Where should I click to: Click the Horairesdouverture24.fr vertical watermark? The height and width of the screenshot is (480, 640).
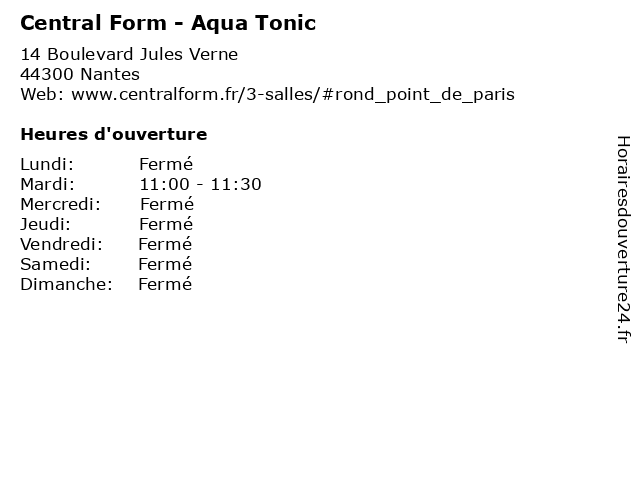pyautogui.click(x=623, y=240)
